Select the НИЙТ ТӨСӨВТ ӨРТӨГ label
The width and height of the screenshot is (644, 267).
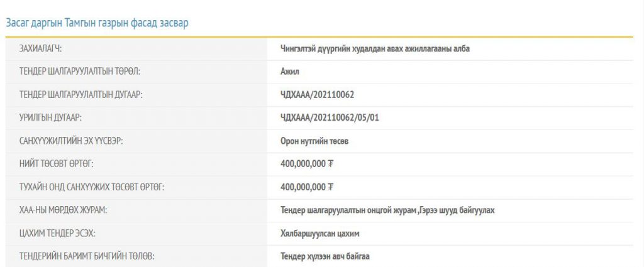tap(56, 165)
